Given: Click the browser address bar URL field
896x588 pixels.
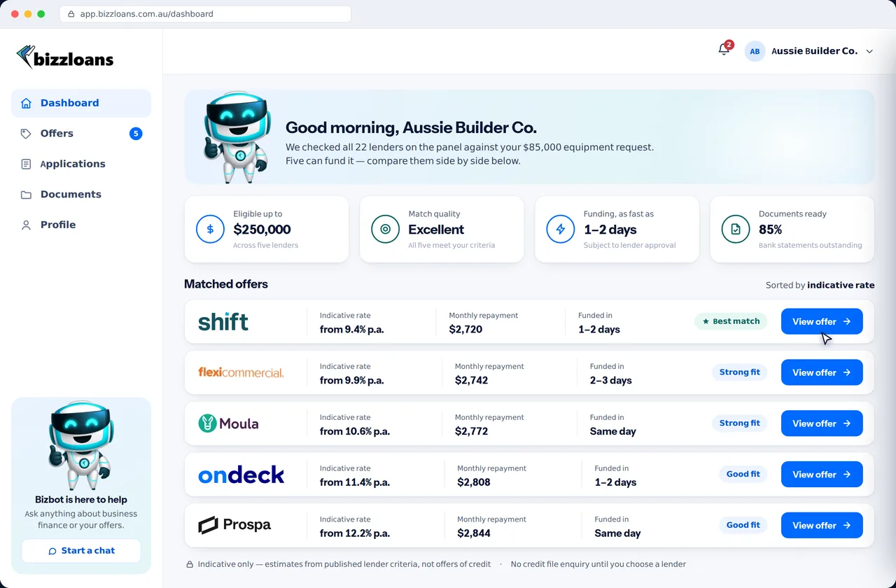Looking at the screenshot, I should [x=205, y=14].
